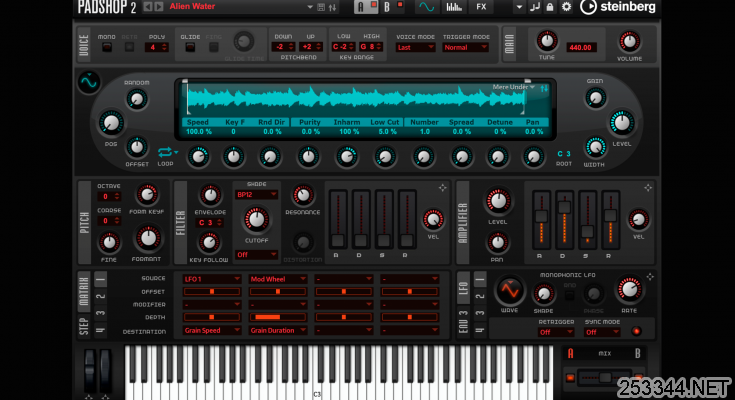Viewport: 735px width, 400px height.
Task: Click the Steinberg logo
Action: pos(618,7)
